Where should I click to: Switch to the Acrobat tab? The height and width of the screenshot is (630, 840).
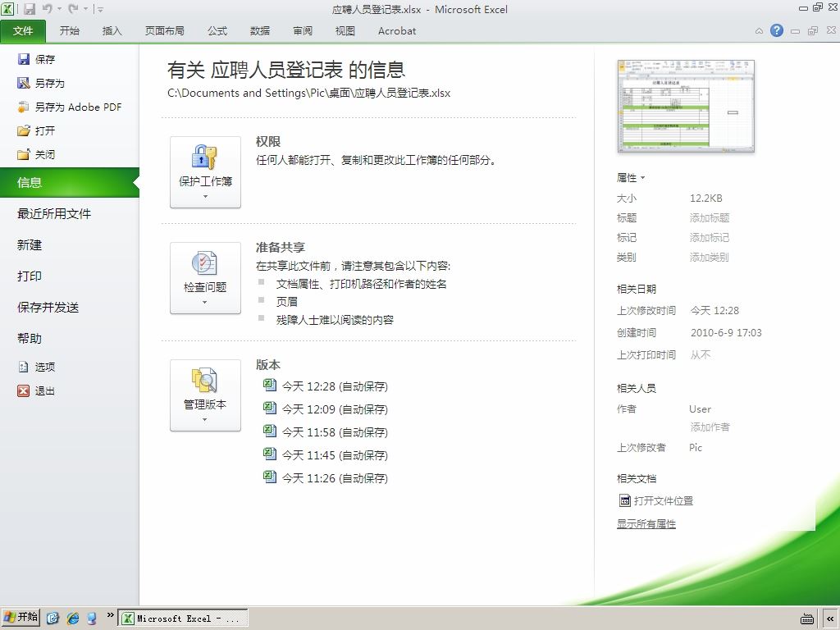tap(397, 31)
